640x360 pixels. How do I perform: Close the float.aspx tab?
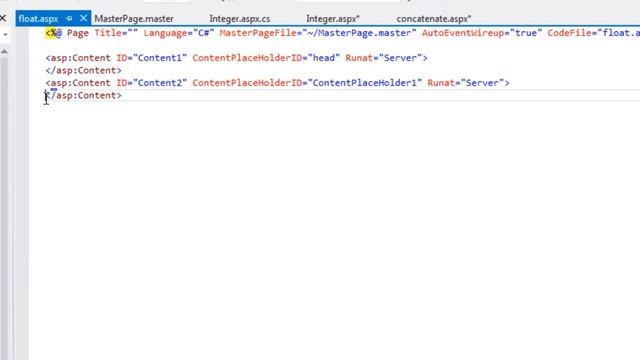click(x=83, y=18)
